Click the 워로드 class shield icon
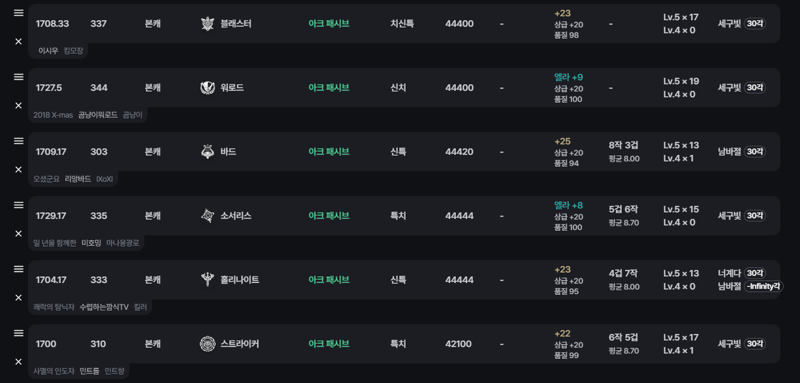Viewport: 800px width, 383px height. click(207, 88)
